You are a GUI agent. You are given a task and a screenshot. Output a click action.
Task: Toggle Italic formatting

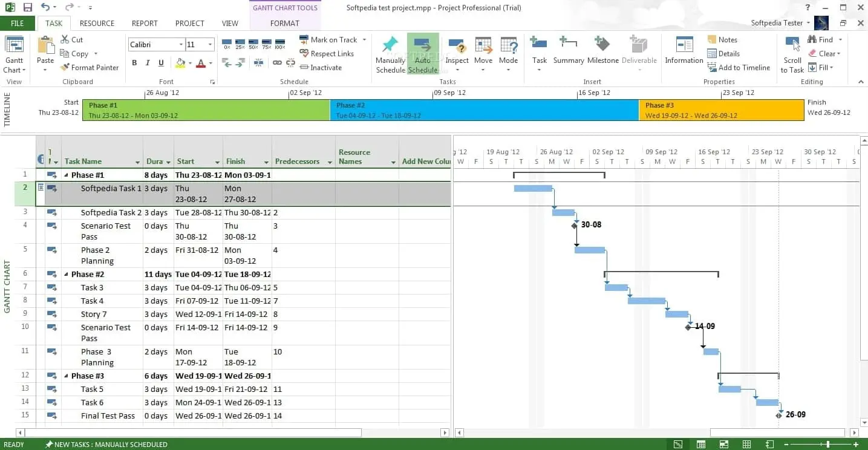point(148,63)
